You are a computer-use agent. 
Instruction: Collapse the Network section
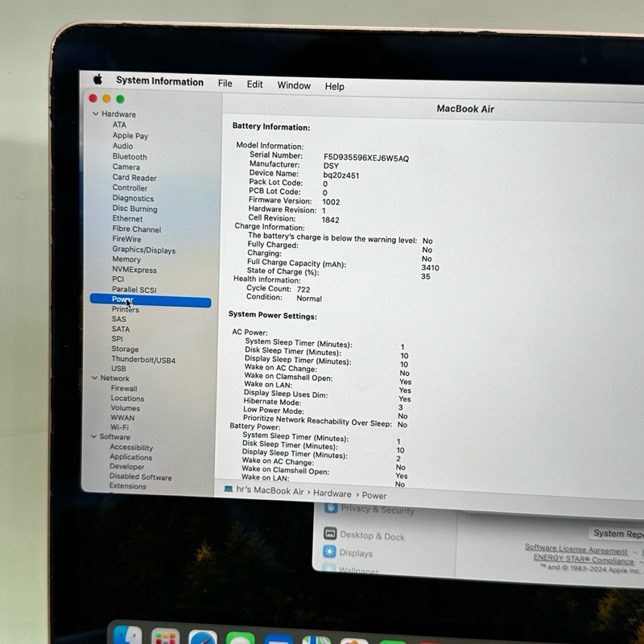[x=94, y=378]
